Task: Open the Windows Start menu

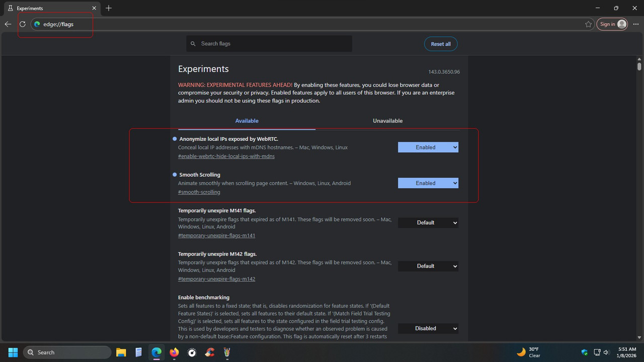Action: coord(13,352)
